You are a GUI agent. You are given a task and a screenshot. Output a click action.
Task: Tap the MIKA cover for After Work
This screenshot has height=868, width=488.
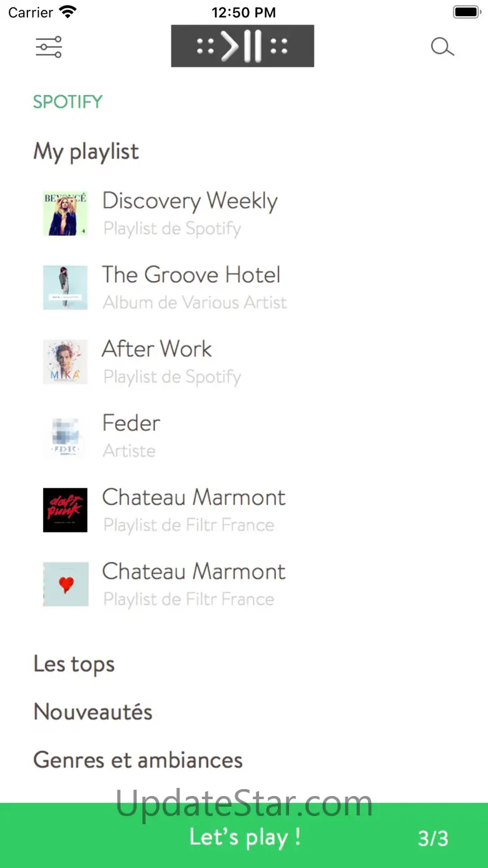tap(65, 362)
